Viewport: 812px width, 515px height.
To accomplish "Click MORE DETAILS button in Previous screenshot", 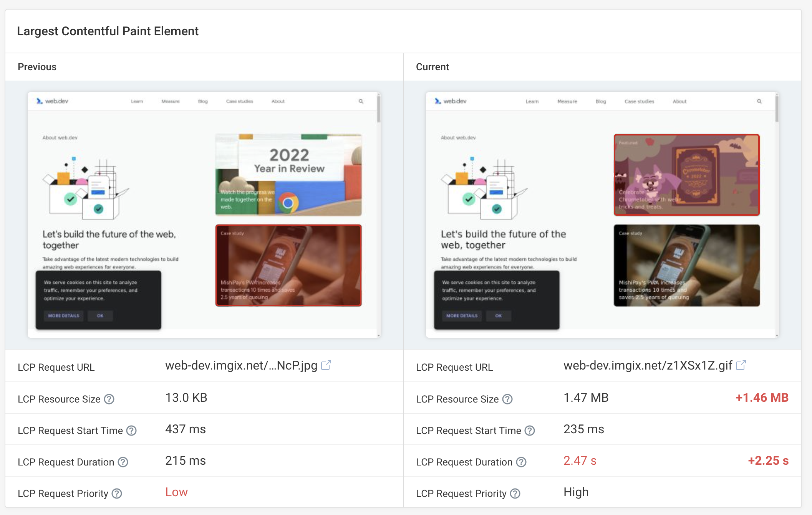I will [x=63, y=316].
